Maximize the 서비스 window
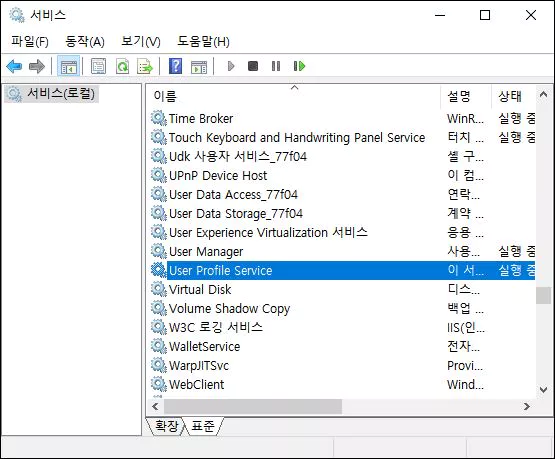 click(485, 15)
